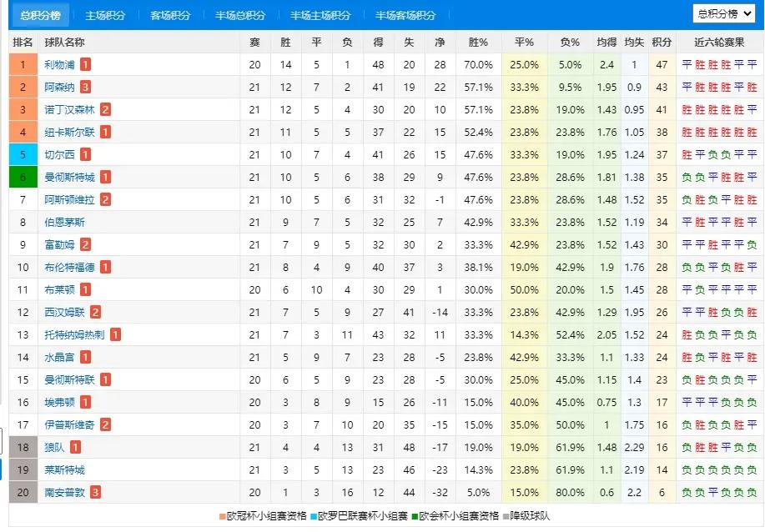Click the 积分 column header

(x=662, y=42)
